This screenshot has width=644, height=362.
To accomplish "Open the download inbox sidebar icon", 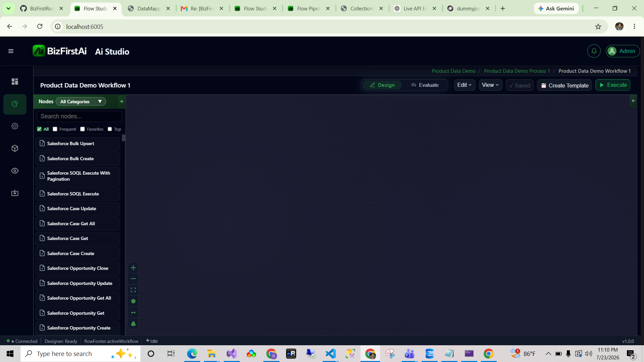I will pos(15,193).
